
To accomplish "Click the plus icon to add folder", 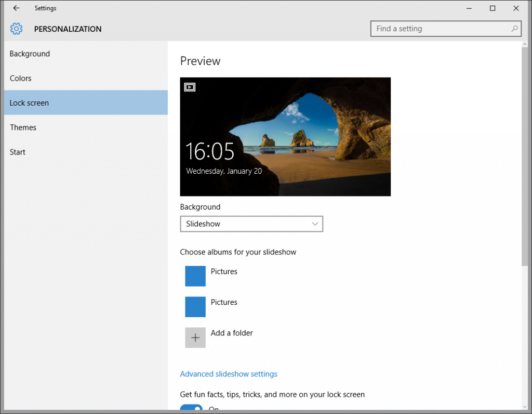I will click(195, 338).
